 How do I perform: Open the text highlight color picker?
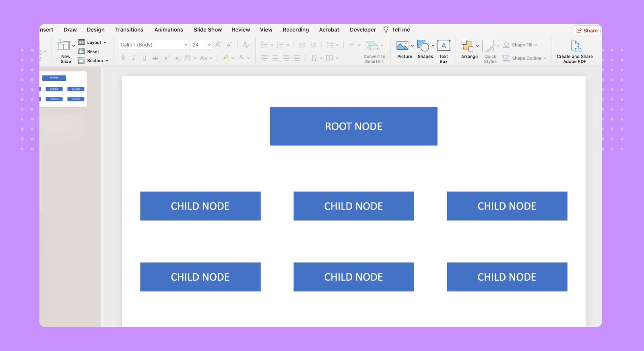[x=233, y=58]
